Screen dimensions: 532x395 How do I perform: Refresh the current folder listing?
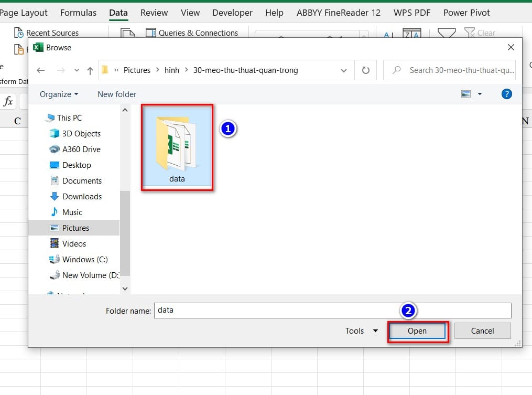coord(365,70)
